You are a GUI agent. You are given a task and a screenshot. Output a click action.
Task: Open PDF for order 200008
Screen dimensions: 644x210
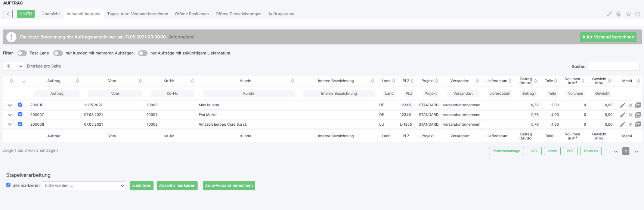pyautogui.click(x=638, y=124)
